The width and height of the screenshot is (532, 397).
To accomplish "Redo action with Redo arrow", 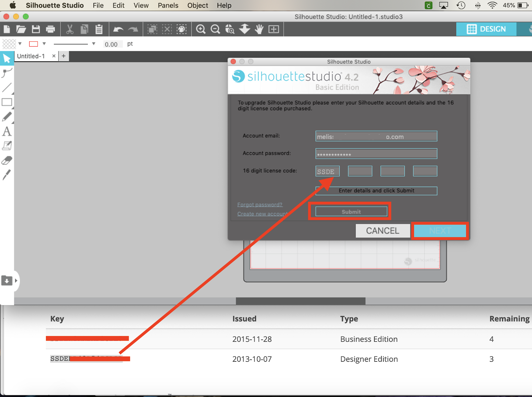I will click(133, 29).
